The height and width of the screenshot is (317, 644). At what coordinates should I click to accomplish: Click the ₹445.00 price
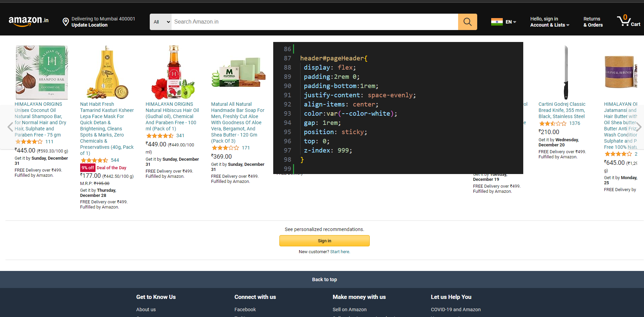coord(25,150)
